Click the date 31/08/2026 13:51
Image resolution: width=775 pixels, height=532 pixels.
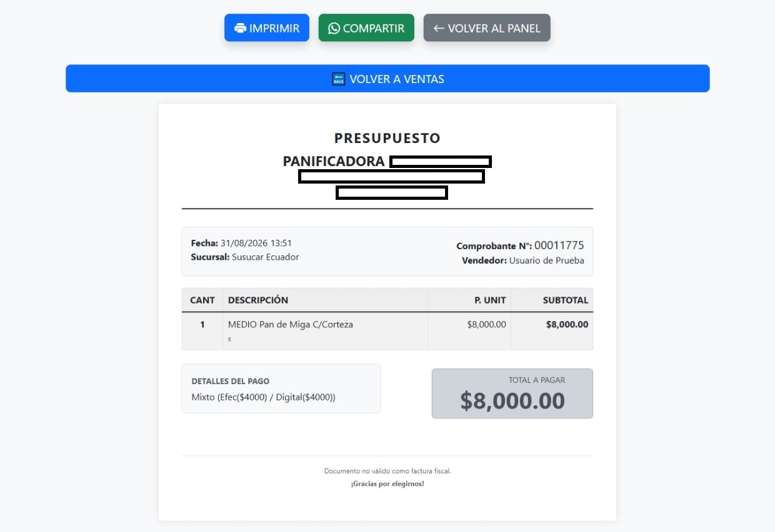pyautogui.click(x=256, y=243)
